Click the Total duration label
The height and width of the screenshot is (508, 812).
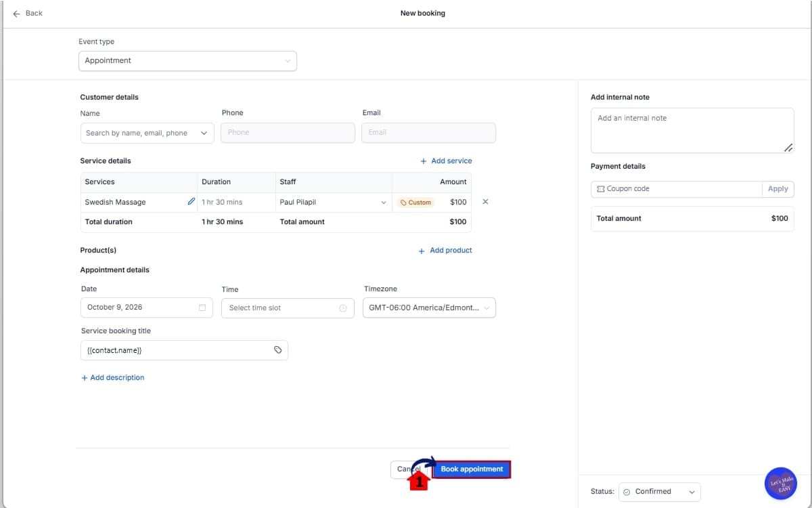(x=109, y=222)
